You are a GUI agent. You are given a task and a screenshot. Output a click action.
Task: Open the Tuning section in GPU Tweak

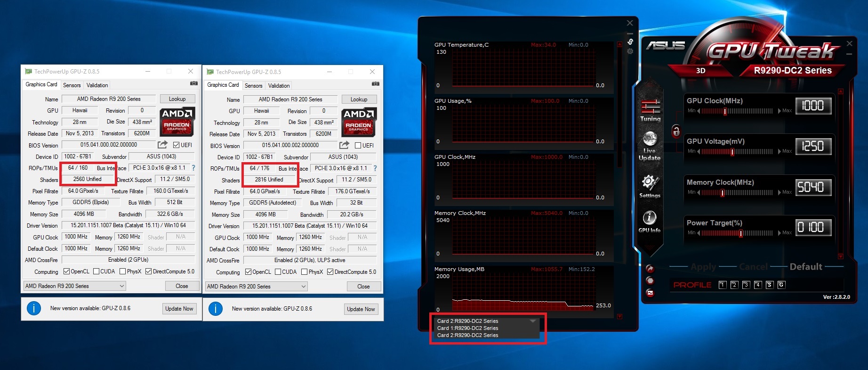pyautogui.click(x=650, y=110)
